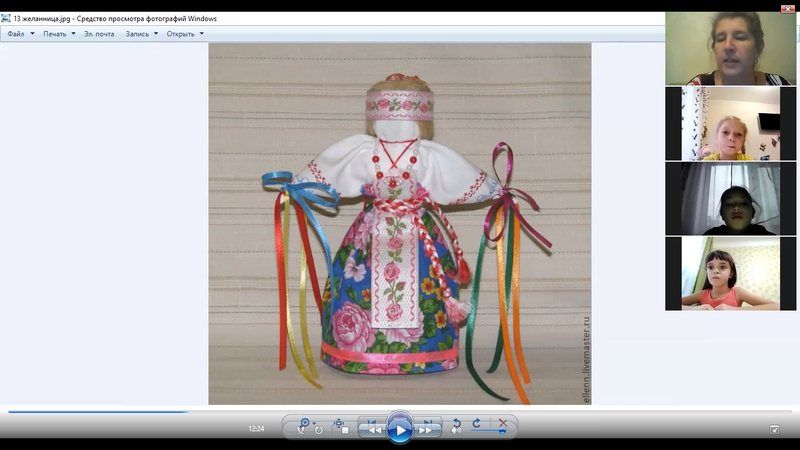This screenshot has width=800, height=450.
Task: Click the rewind double-arrow button
Action: click(374, 429)
